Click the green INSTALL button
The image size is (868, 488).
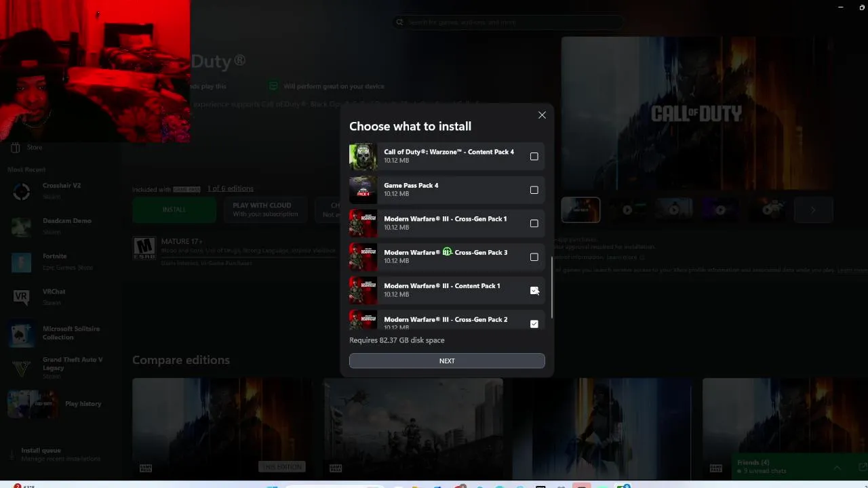pos(174,209)
